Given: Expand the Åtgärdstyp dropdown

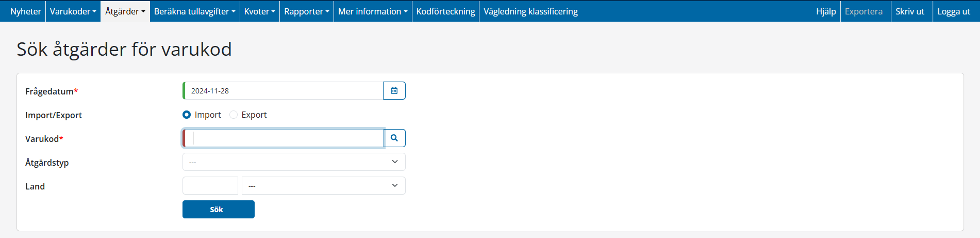Looking at the screenshot, I should pos(294,162).
